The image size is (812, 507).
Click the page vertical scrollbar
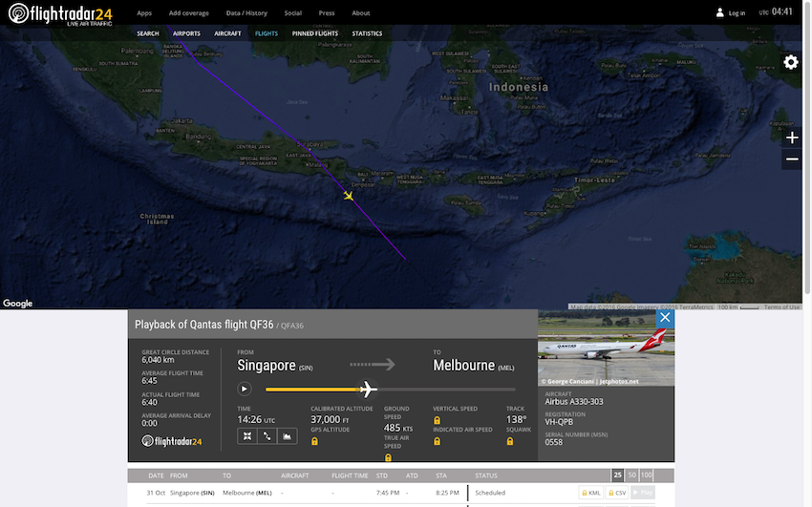coord(807,147)
